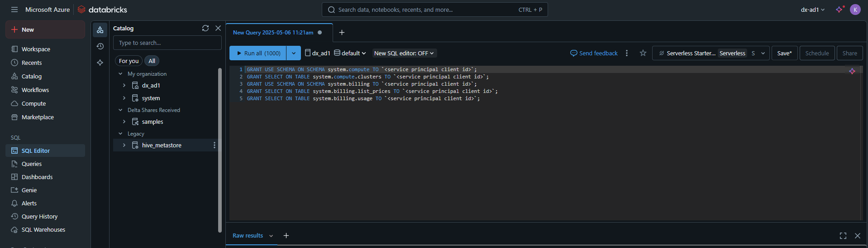Click the hamburger menu icon
868x248 pixels.
(14, 10)
